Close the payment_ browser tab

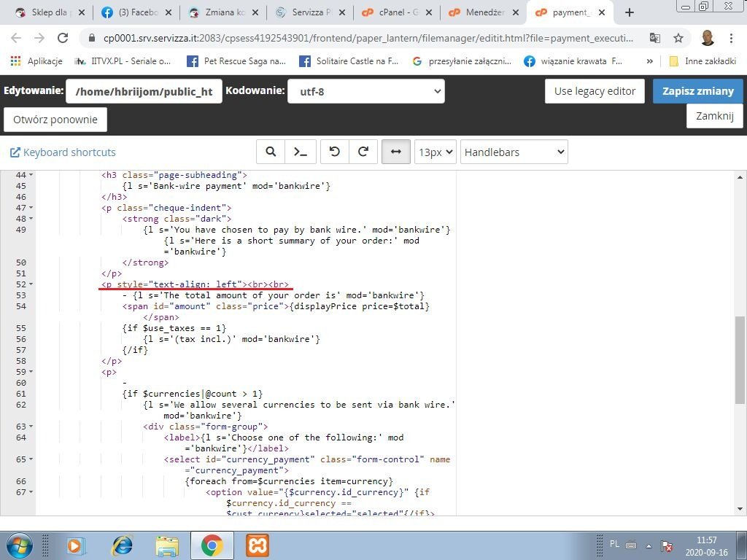pyautogui.click(x=602, y=13)
